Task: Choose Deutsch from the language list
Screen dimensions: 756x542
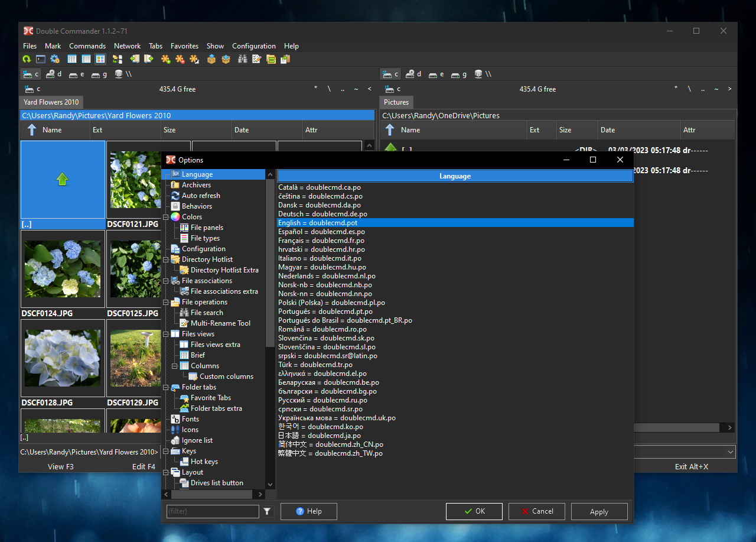Action: pyautogui.click(x=322, y=214)
